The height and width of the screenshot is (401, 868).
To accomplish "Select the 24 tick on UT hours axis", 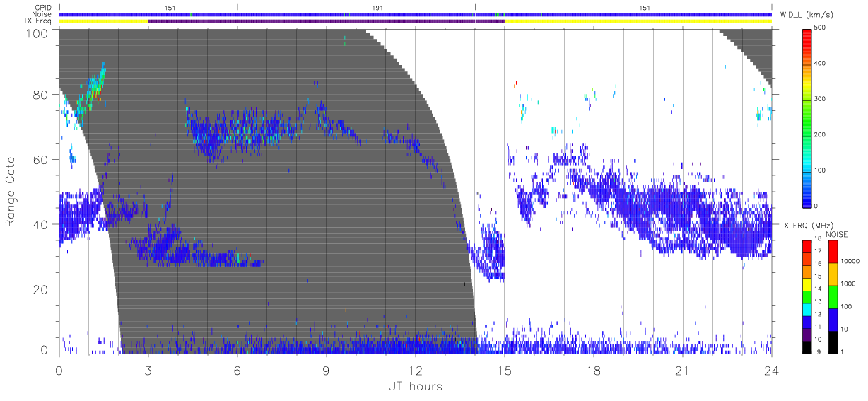I will [x=772, y=370].
